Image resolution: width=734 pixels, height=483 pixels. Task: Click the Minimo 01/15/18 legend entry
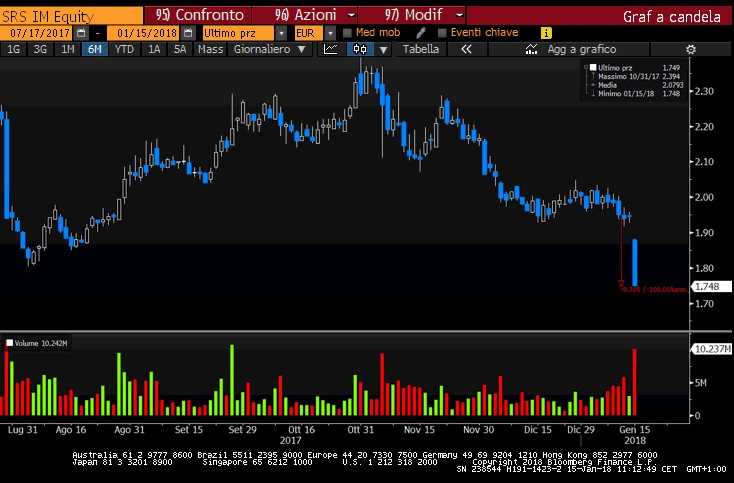coord(639,94)
